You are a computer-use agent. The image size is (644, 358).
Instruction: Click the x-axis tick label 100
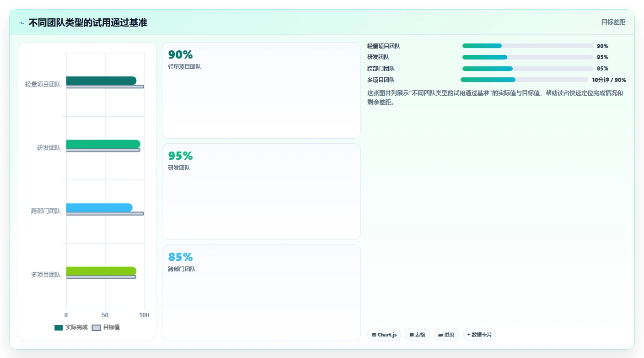click(x=144, y=315)
